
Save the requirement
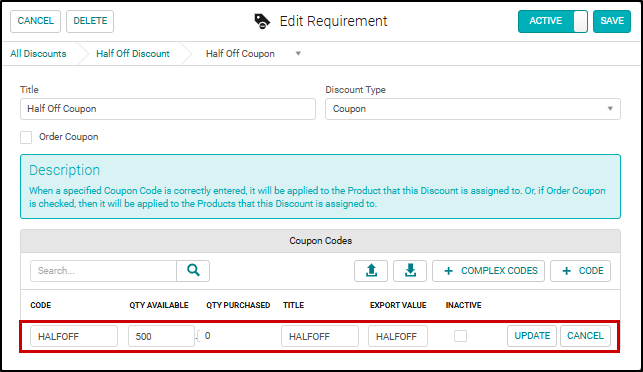pos(611,21)
